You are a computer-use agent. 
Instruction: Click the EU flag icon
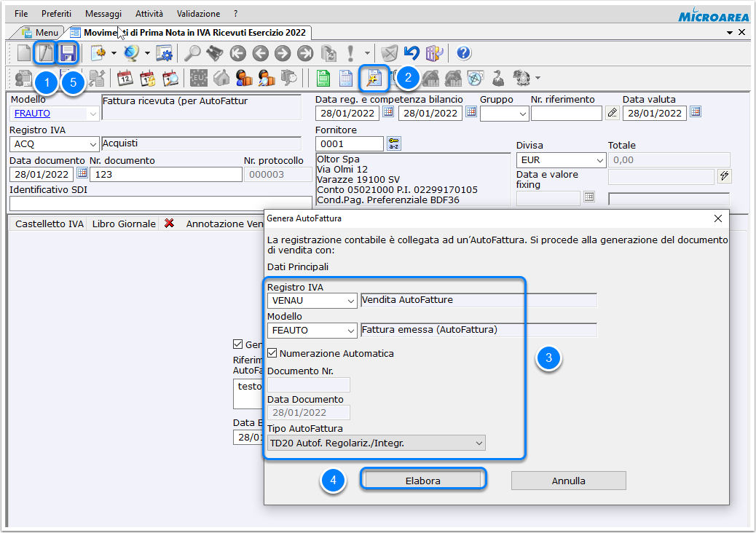[x=199, y=78]
